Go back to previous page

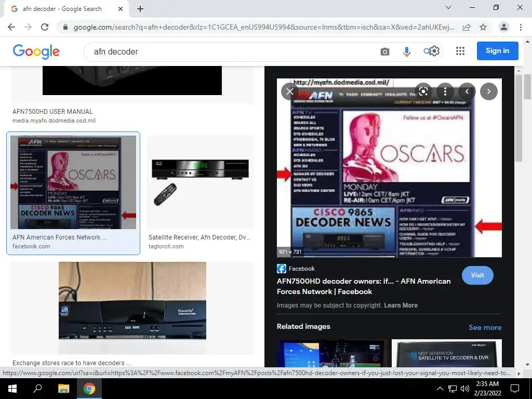(x=11, y=27)
